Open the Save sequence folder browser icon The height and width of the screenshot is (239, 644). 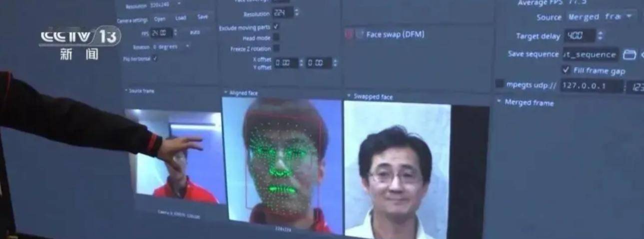point(630,54)
